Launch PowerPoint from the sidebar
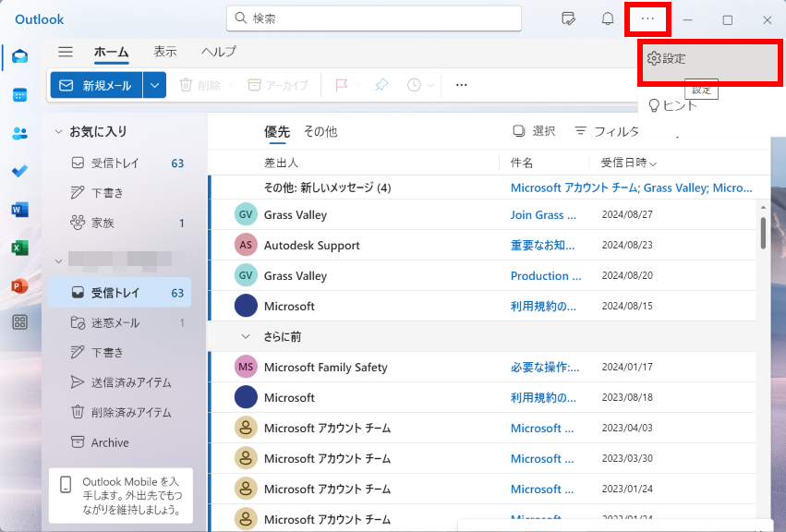786x532 pixels. click(20, 285)
